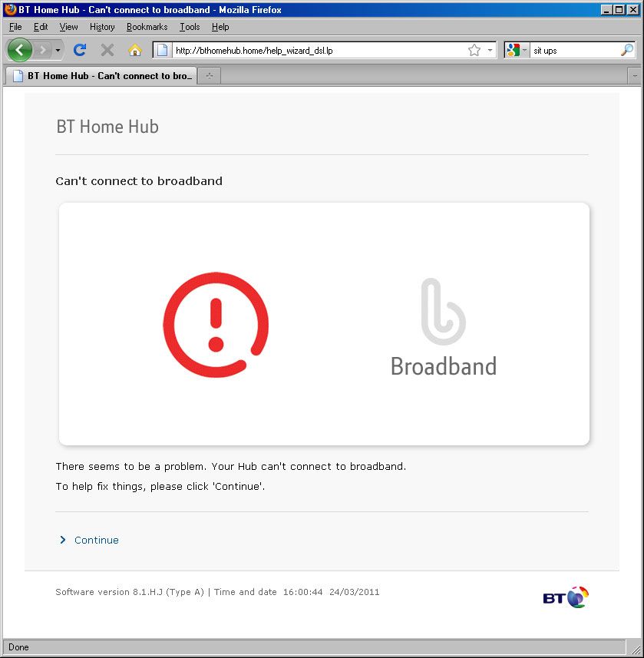The width and height of the screenshot is (644, 658).
Task: Click the 'Done' status bar text
Action: point(18,647)
